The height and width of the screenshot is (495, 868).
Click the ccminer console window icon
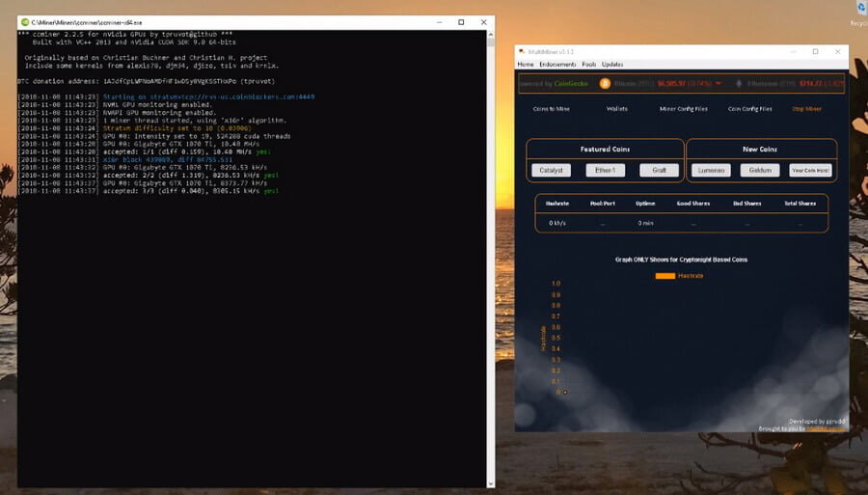[x=24, y=22]
